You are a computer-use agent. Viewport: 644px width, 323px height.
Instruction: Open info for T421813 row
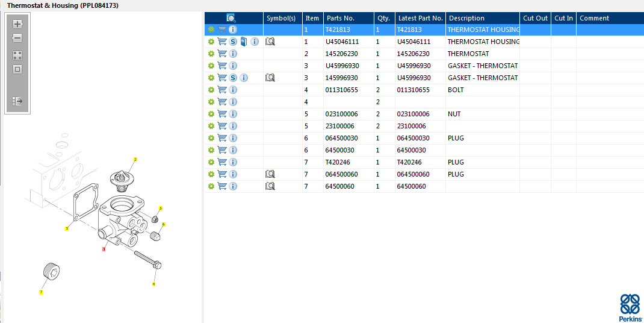point(233,30)
